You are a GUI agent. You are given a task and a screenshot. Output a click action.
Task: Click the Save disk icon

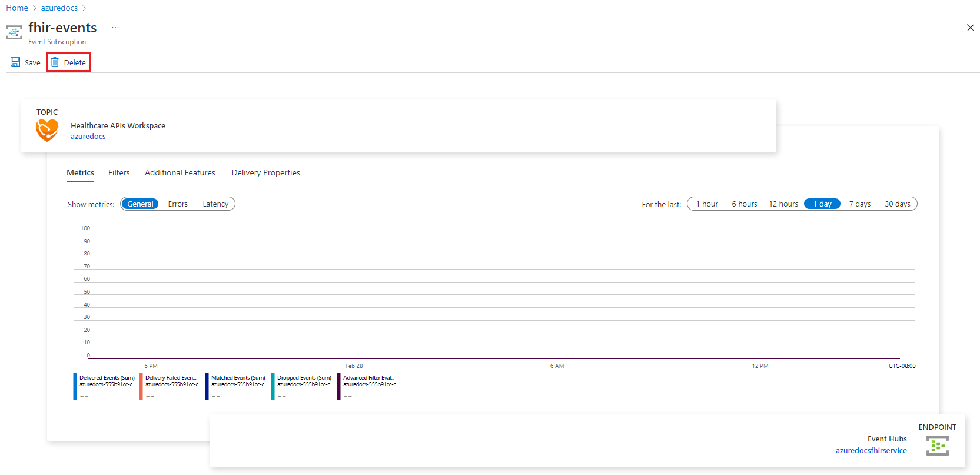15,62
